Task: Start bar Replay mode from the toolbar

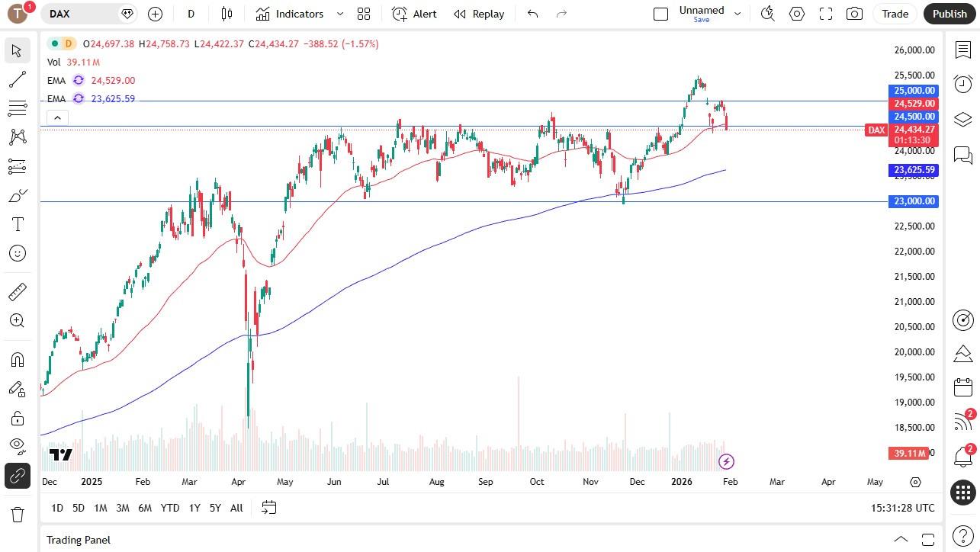Action: click(478, 14)
